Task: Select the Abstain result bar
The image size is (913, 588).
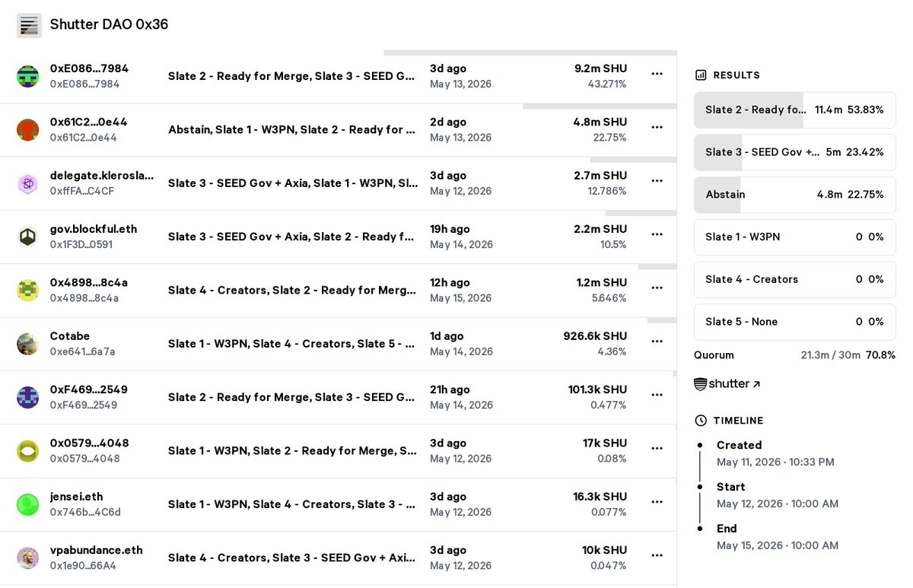Action: (795, 195)
